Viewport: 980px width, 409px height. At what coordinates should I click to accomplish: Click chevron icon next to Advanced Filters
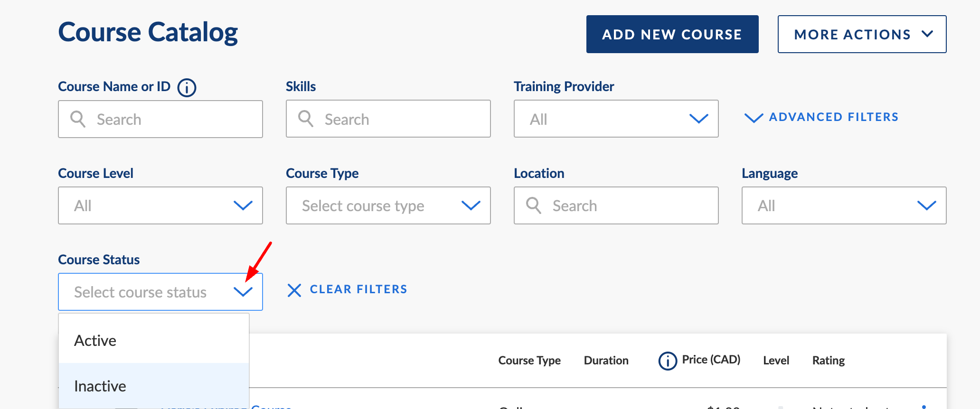(x=754, y=118)
